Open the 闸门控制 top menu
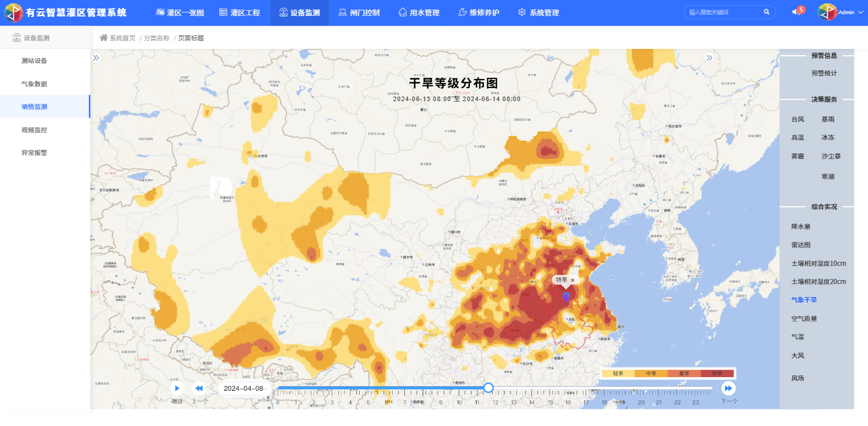868x426 pixels. pyautogui.click(x=359, y=12)
